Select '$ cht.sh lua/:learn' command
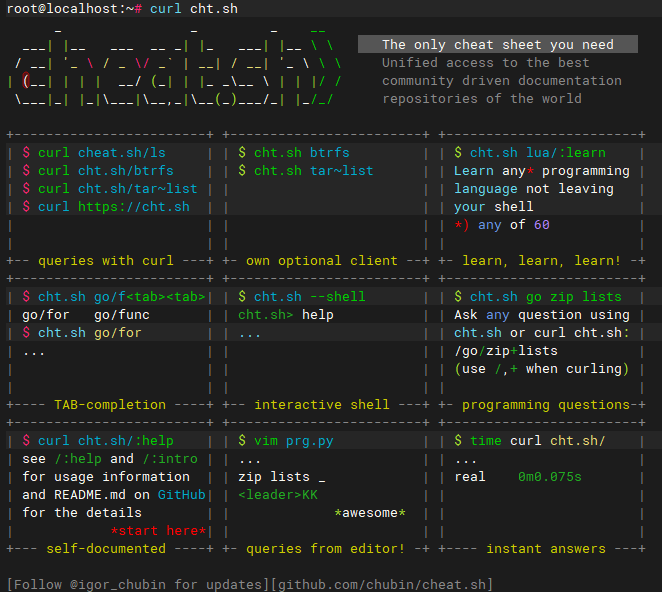The width and height of the screenshot is (662, 592). (530, 152)
